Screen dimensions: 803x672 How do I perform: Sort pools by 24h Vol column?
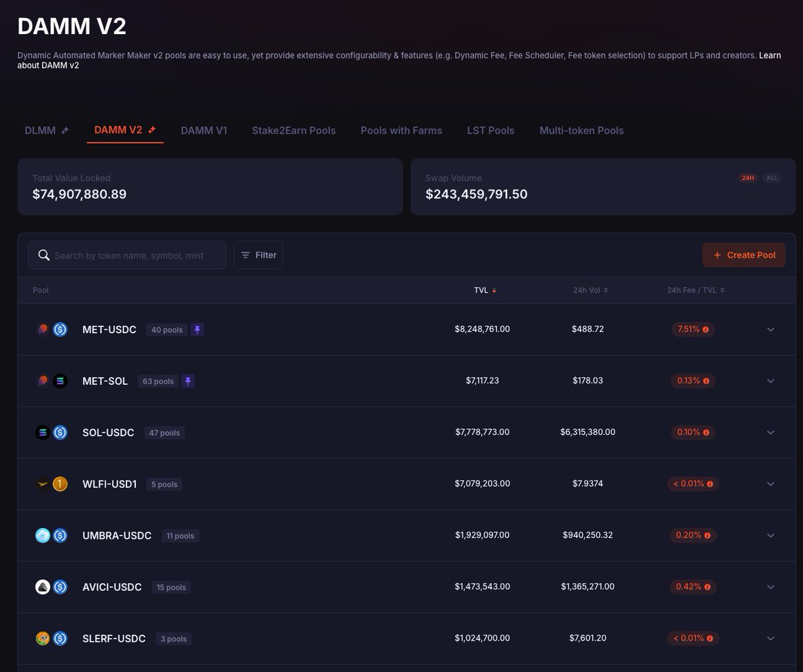point(590,290)
